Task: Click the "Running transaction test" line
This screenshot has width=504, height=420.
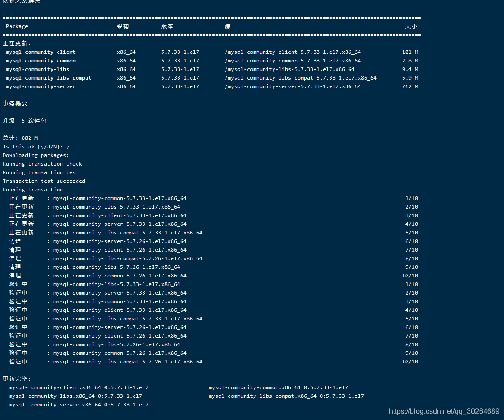Action: pos(41,172)
